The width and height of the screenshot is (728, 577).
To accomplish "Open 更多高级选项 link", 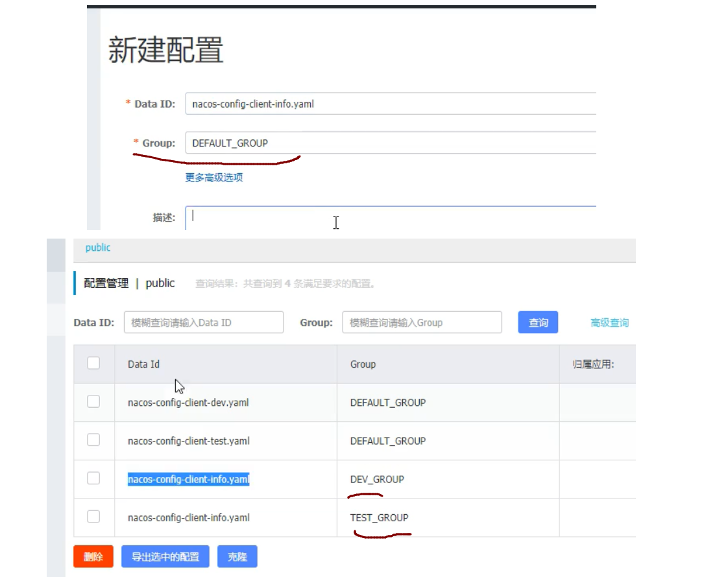I will (x=214, y=177).
